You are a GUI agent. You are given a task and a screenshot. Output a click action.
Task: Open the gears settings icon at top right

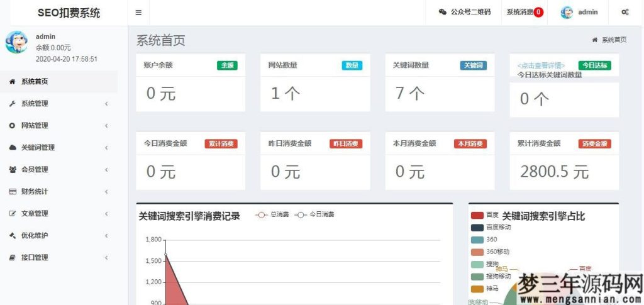pos(625,13)
